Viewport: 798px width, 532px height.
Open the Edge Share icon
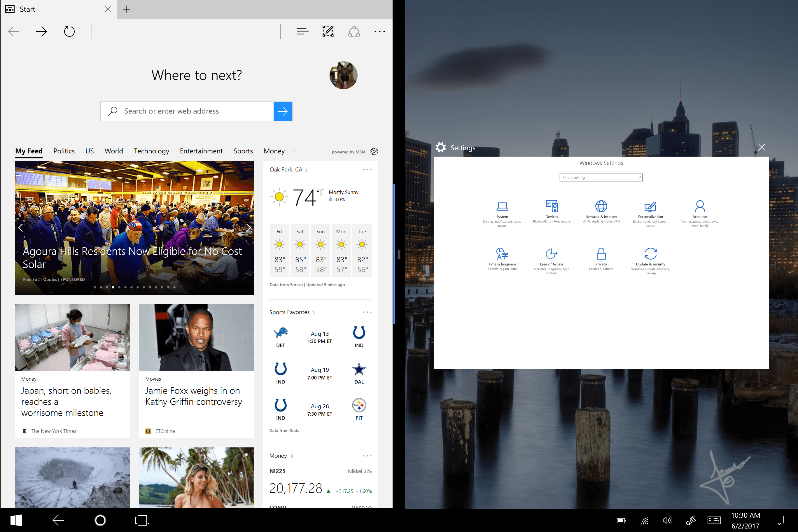pos(354,32)
